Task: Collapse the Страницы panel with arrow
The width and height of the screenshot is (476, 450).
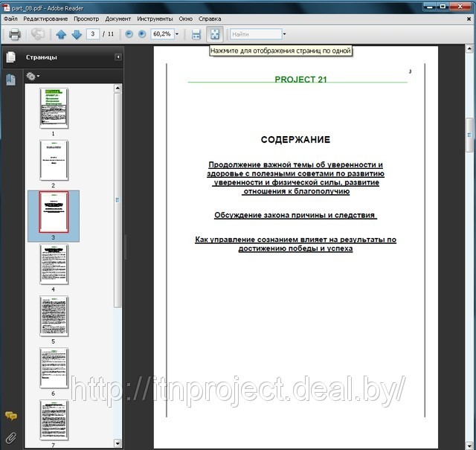Action: click(118, 57)
